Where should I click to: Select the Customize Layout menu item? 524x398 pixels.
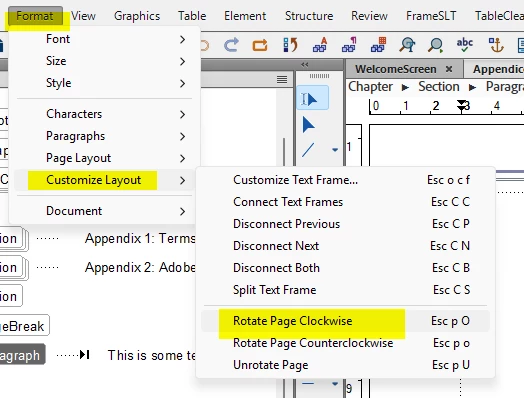pyautogui.click(x=105, y=180)
